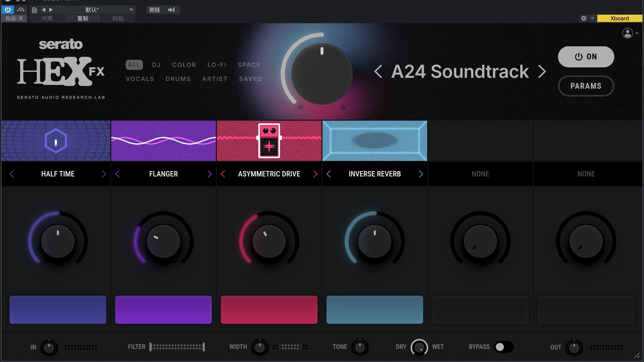This screenshot has width=644, height=362.
Task: Toggle the plugin power icon in host toolbar
Action: point(8,10)
